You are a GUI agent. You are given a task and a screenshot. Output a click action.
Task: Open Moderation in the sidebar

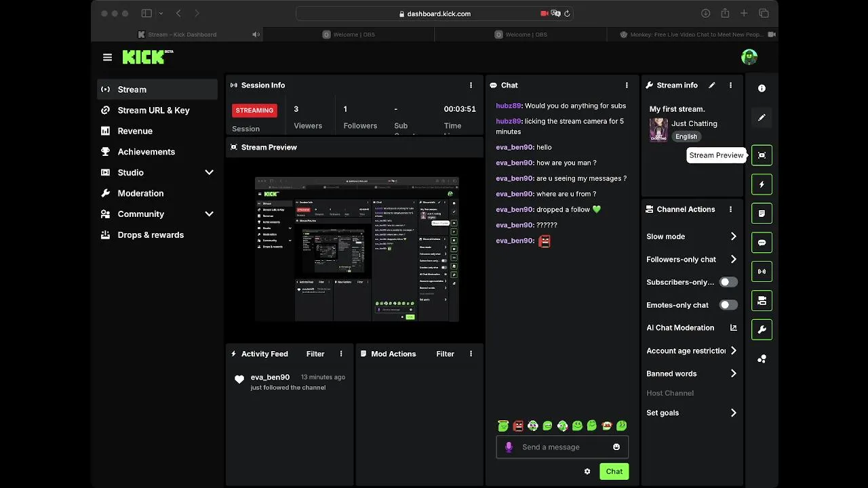pyautogui.click(x=157, y=193)
